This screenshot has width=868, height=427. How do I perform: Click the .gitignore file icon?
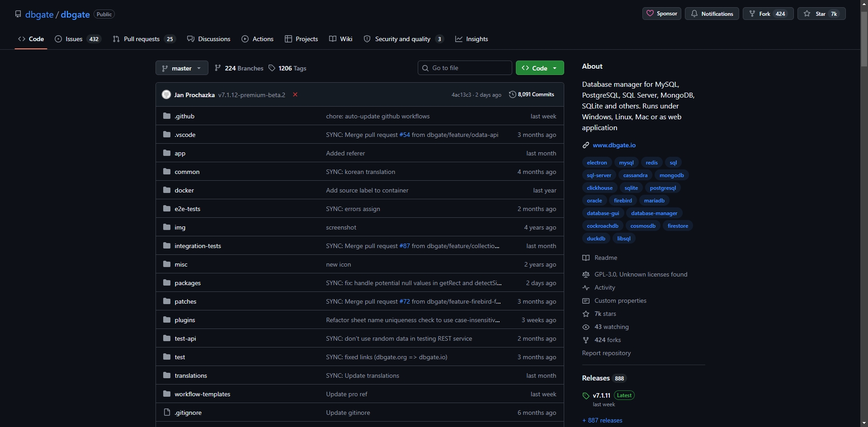coord(167,412)
